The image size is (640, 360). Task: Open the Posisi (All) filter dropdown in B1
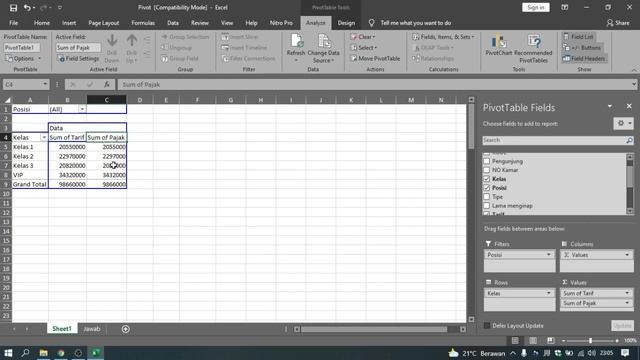(x=82, y=109)
